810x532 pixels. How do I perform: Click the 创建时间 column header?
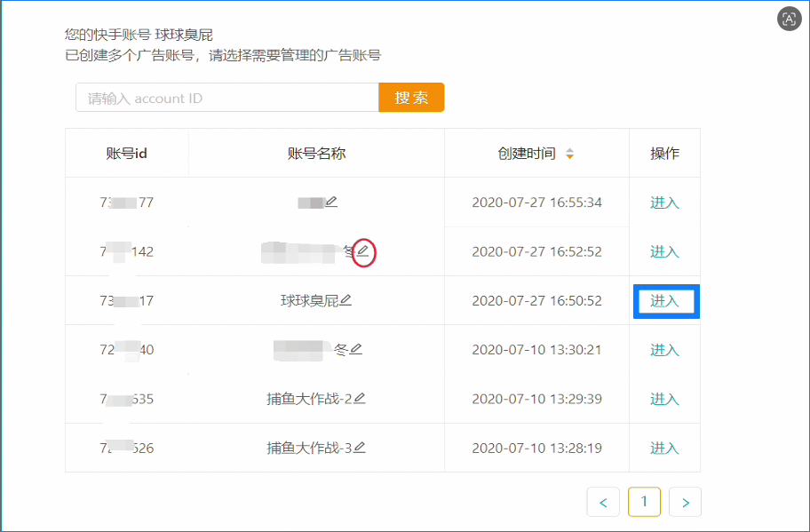[x=526, y=153]
